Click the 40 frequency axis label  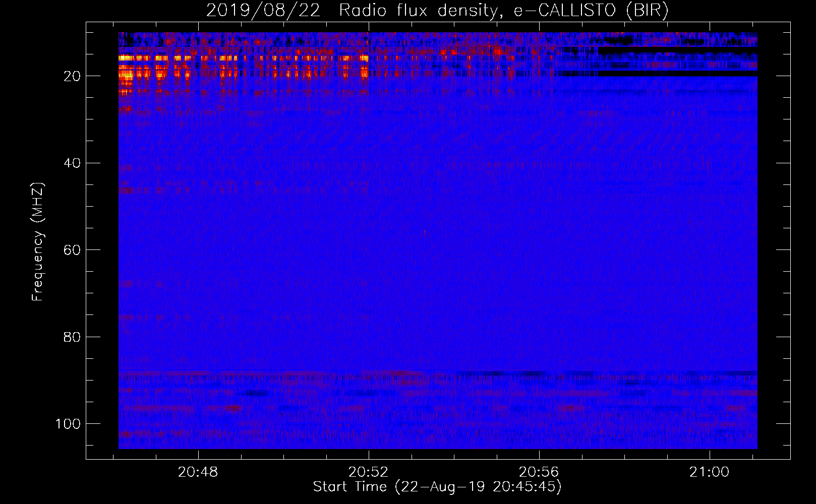click(72, 163)
